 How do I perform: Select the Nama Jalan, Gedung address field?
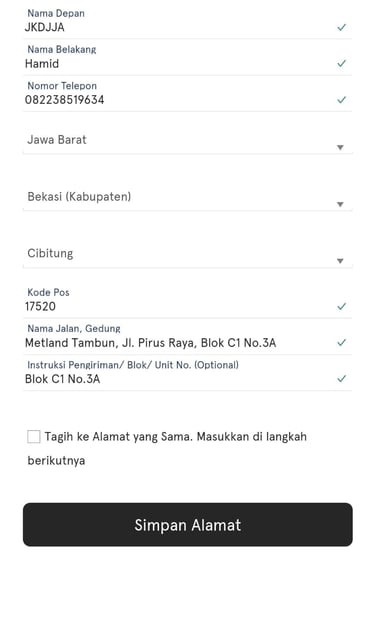pos(188,338)
